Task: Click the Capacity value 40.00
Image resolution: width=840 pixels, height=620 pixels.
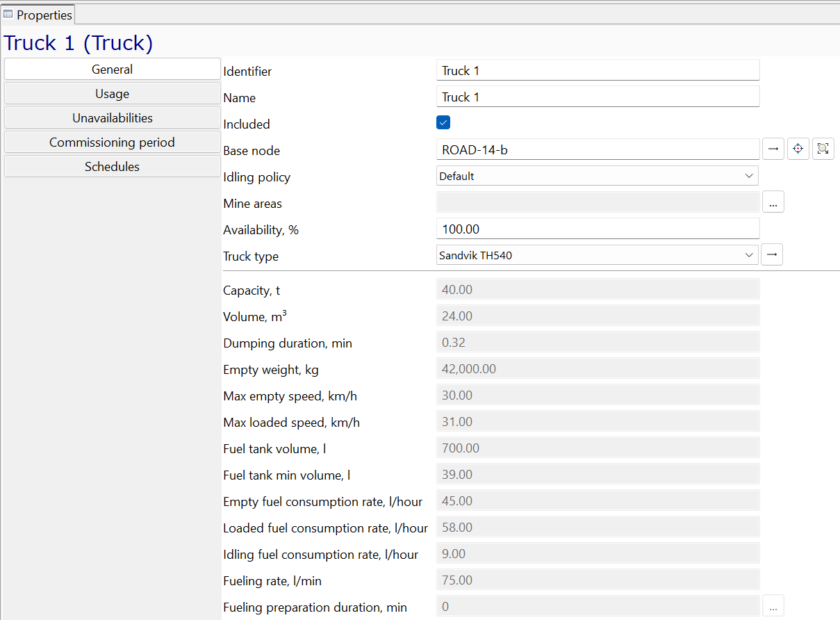Action: coord(598,289)
